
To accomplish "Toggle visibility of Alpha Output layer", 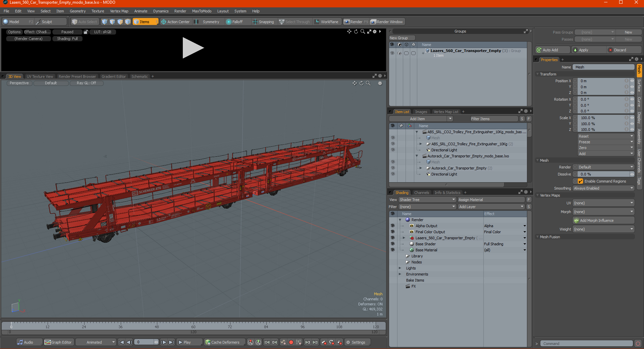I will [392, 226].
